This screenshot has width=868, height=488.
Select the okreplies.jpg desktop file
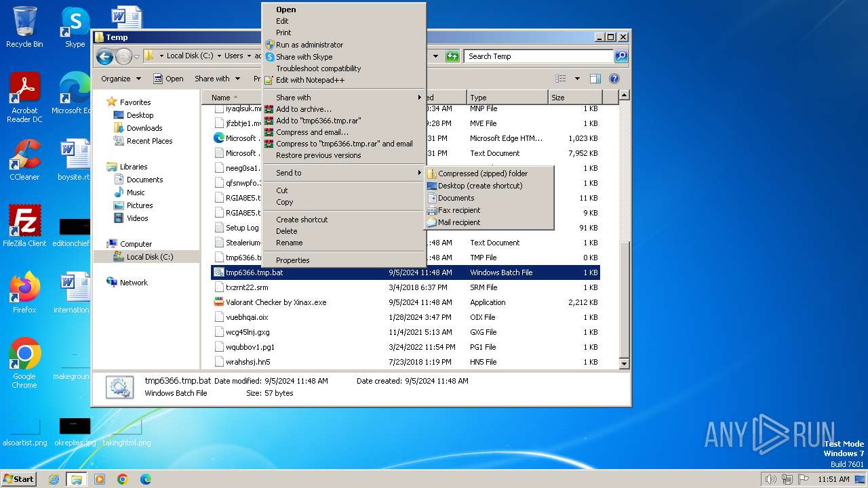75,432
